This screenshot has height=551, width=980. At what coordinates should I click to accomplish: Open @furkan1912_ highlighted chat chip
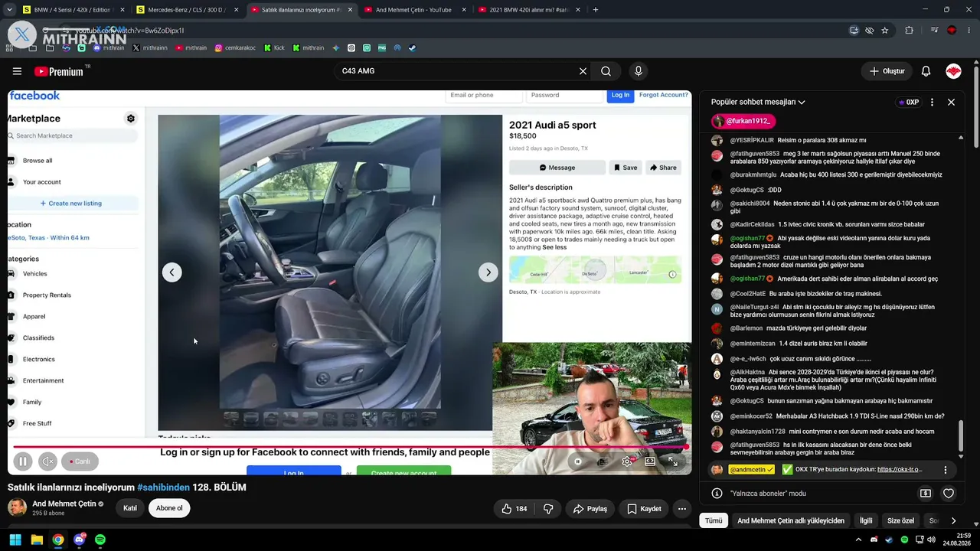coord(743,121)
